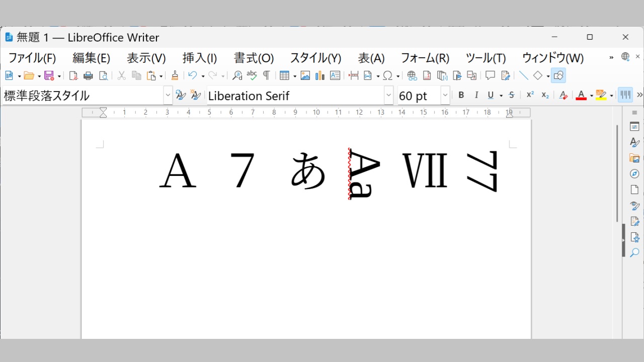Toggle bold formatting

click(x=461, y=95)
